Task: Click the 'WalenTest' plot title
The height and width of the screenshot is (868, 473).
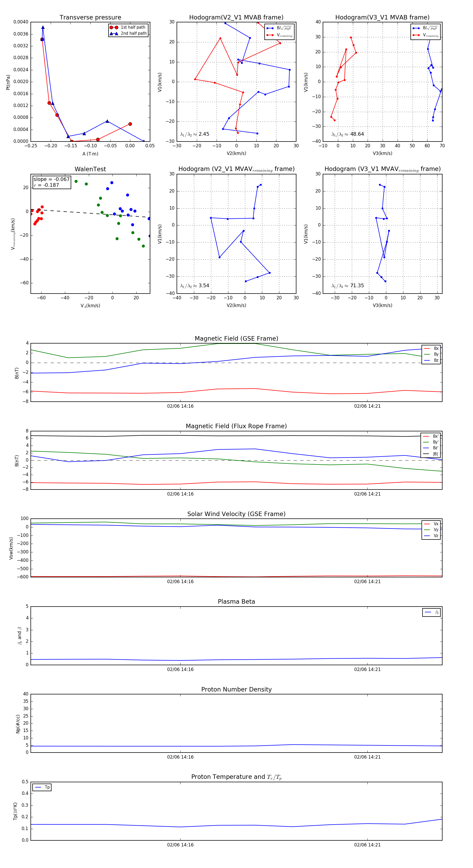Action: click(90, 169)
